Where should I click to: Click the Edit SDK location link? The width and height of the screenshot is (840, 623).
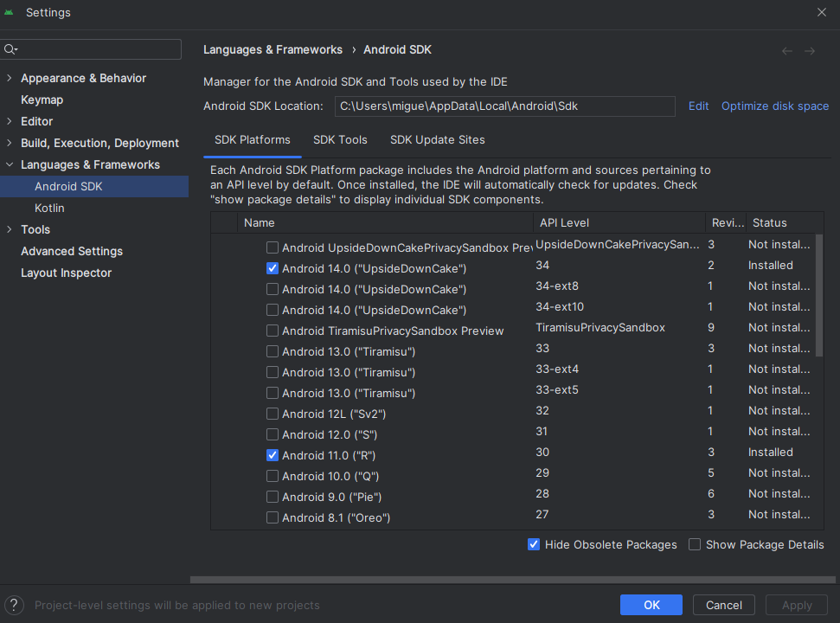[x=698, y=106]
